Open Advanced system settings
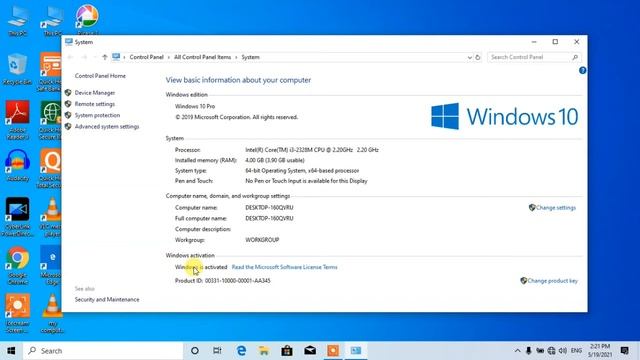The height and width of the screenshot is (360, 640). 107,127
